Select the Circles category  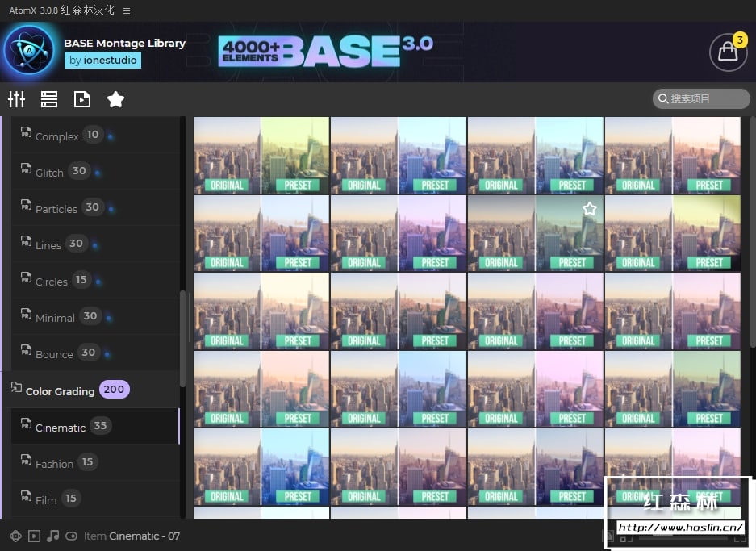click(x=95, y=281)
